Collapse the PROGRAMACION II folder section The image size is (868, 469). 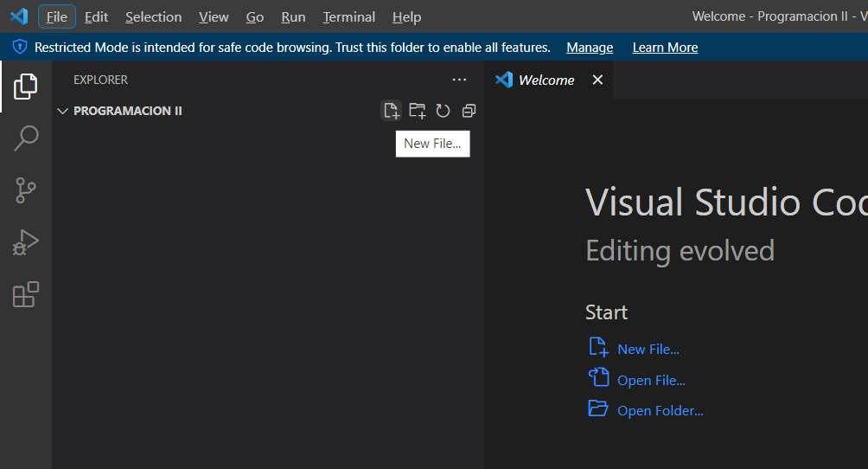click(62, 111)
